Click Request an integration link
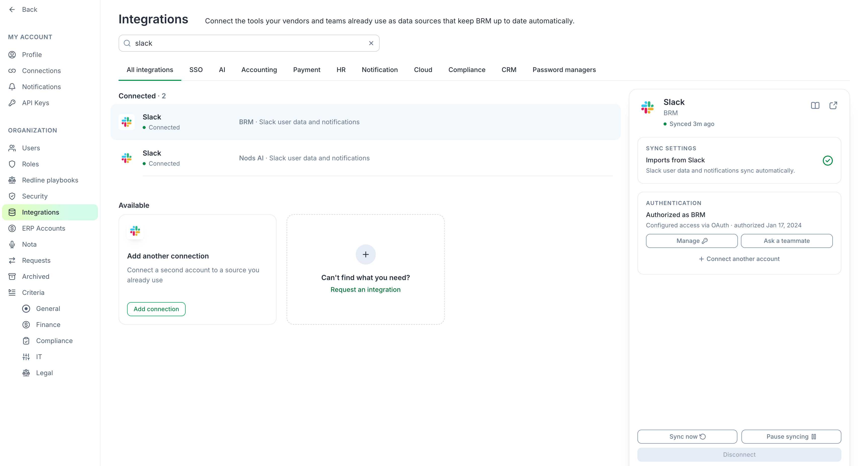This screenshot has height=466, width=868. tap(365, 290)
